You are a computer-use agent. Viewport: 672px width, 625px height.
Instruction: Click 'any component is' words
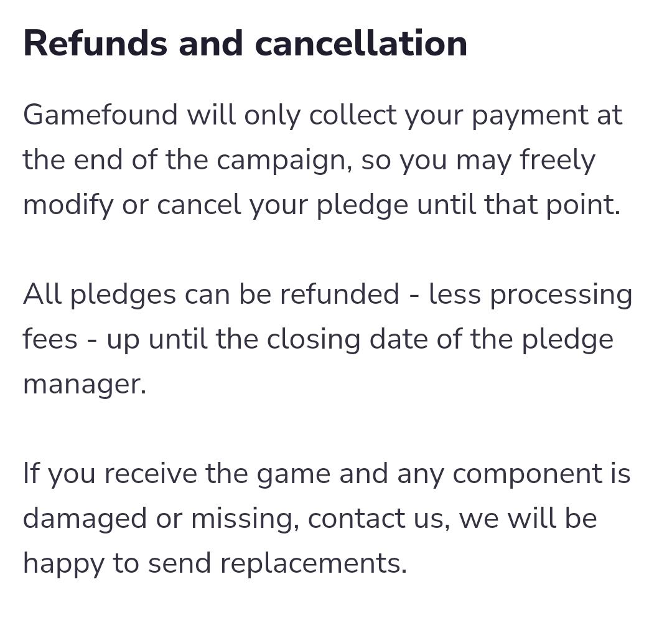pyautogui.click(x=513, y=474)
